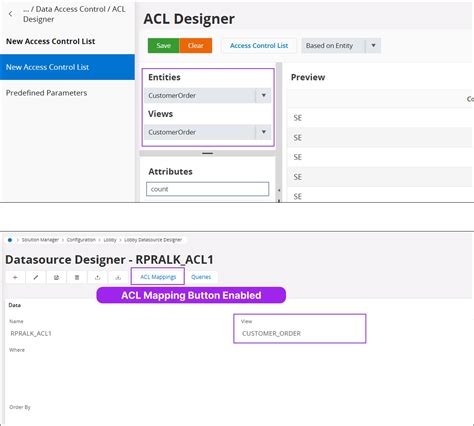Image resolution: width=474 pixels, height=426 pixels.
Task: Open Predefined Parameters in sidebar
Action: (x=47, y=93)
